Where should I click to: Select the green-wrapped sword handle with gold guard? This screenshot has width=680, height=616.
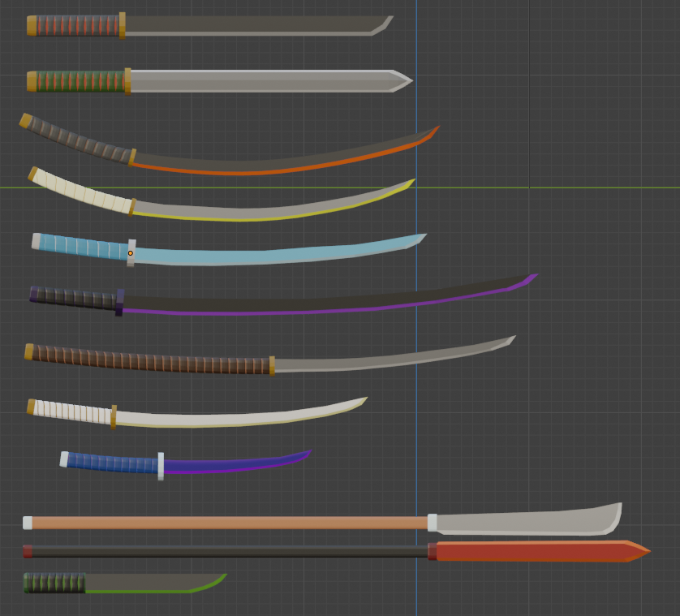pos(79,81)
